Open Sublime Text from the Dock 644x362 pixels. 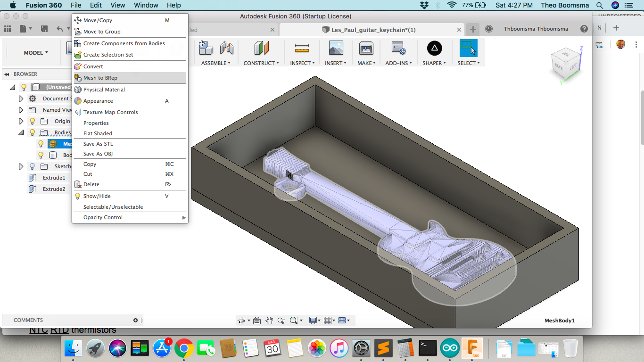(x=384, y=348)
